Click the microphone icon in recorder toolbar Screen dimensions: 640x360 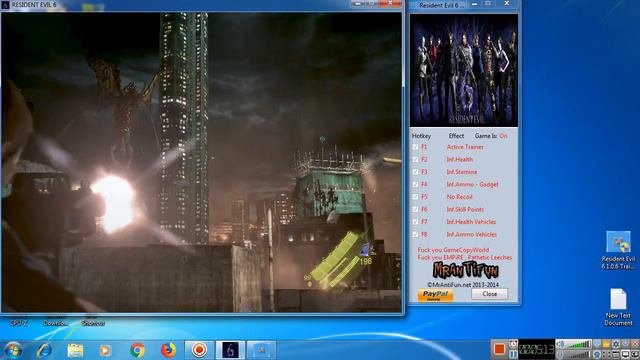(560, 354)
